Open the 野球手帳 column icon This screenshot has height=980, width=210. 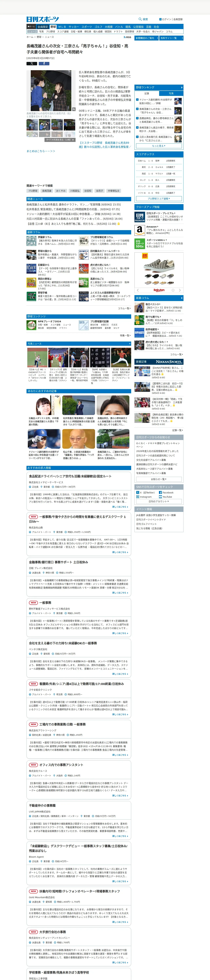(31, 296)
